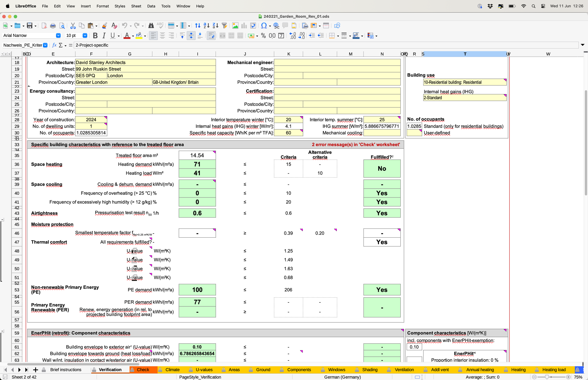Click the Format as Percent icon
Viewport: 588px width, 380px height.
coord(263,36)
